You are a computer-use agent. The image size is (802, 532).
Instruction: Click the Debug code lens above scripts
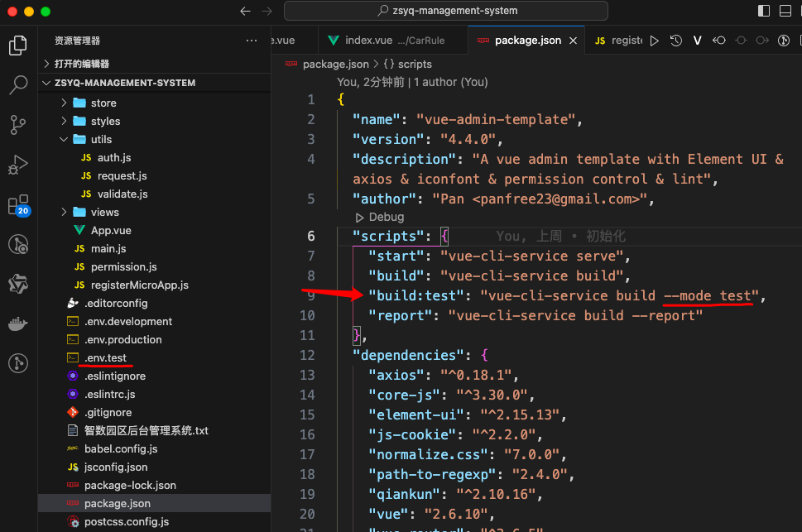click(380, 217)
